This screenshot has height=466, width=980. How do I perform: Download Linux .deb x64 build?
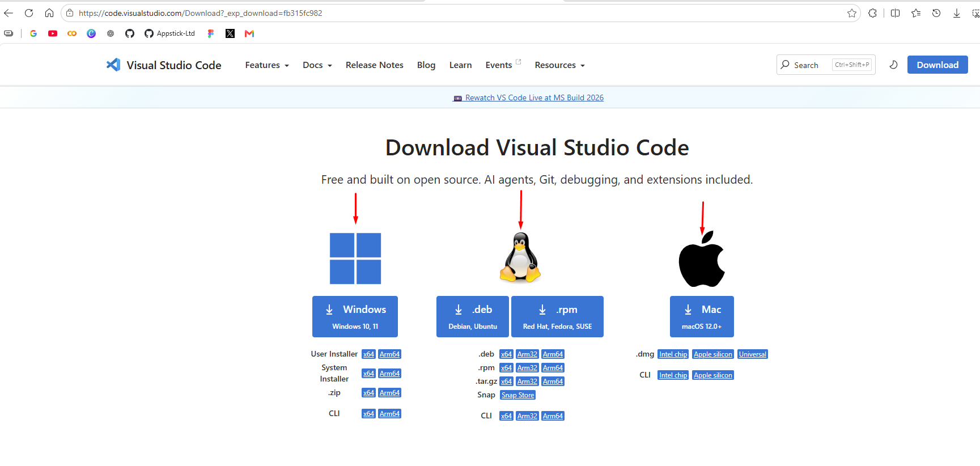tap(506, 354)
